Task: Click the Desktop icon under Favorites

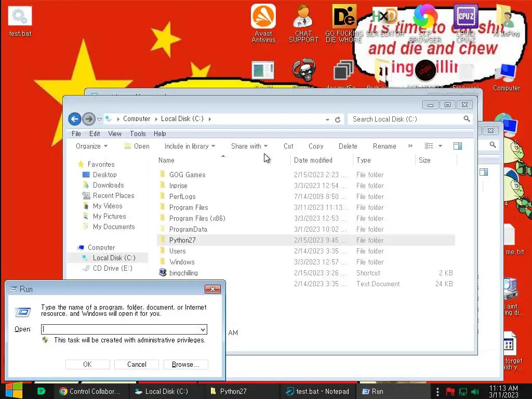Action: tap(86, 175)
